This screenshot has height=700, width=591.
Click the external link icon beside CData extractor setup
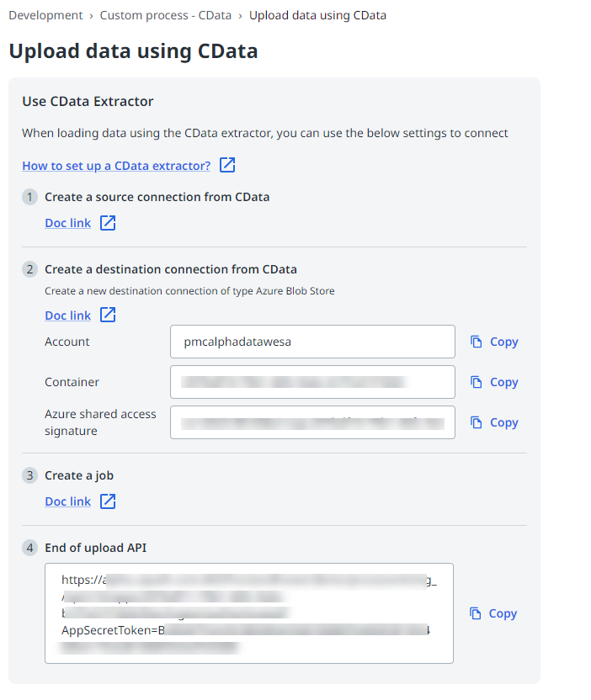pos(227,165)
